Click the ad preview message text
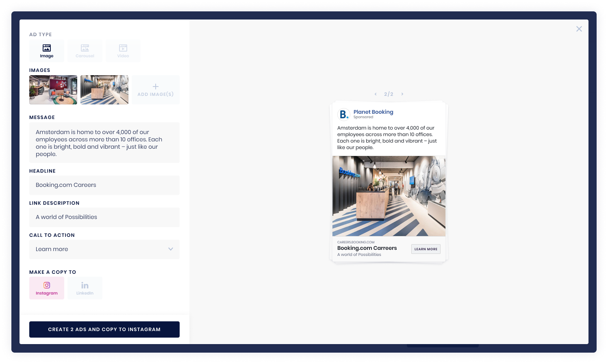This screenshot has width=608, height=364. (x=387, y=138)
